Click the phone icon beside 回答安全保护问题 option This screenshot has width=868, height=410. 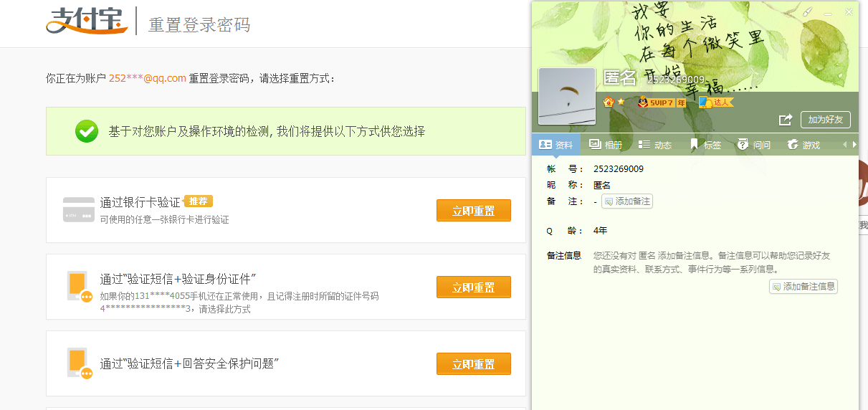79,363
